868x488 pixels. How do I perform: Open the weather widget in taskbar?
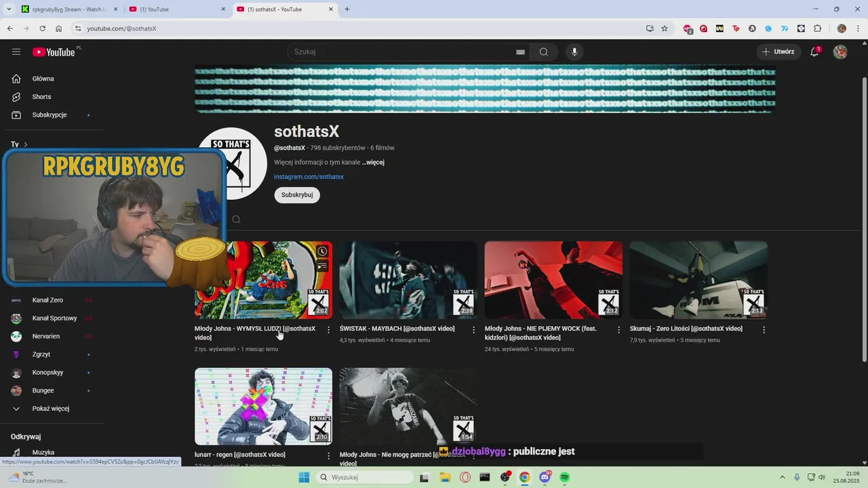[37, 477]
